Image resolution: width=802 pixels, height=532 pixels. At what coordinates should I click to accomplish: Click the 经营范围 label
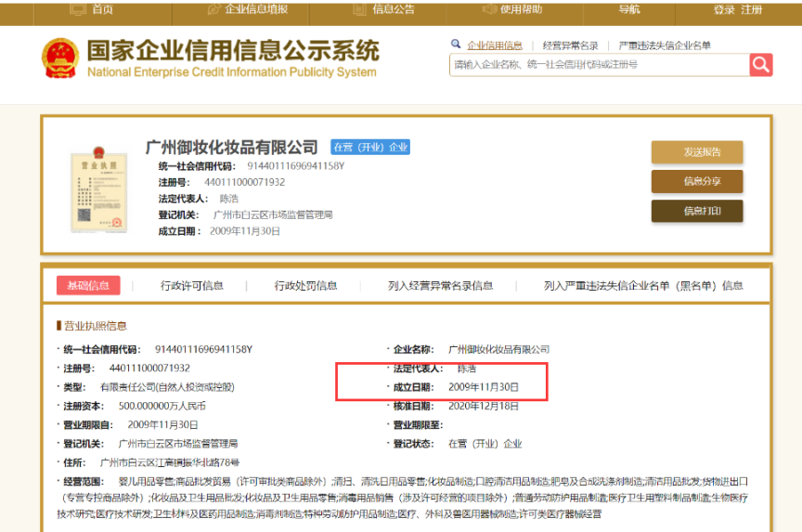[x=84, y=481]
